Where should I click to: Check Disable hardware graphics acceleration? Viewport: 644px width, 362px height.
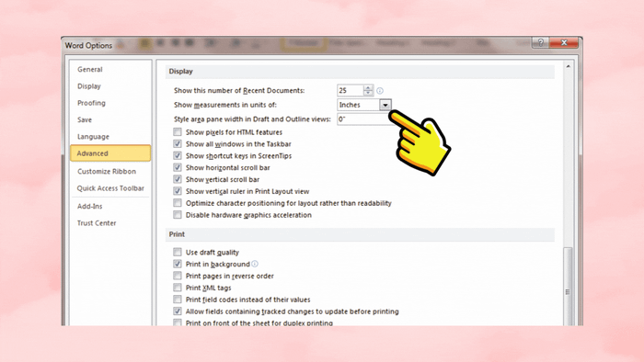177,215
